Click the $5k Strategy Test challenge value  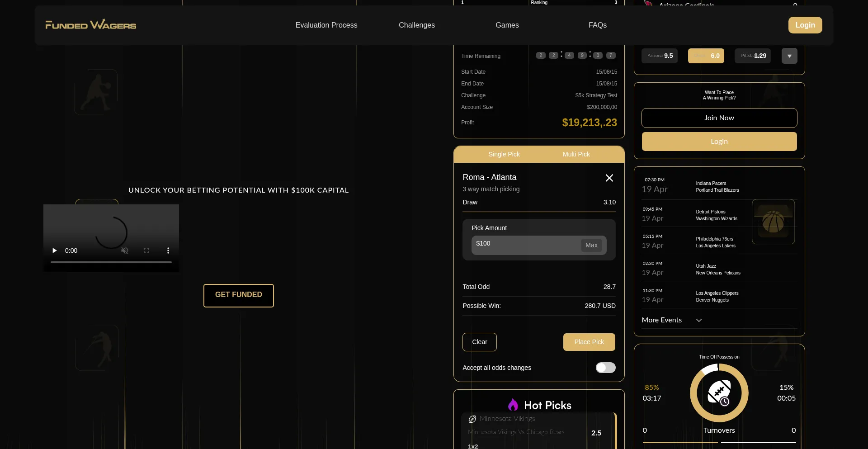(596, 95)
